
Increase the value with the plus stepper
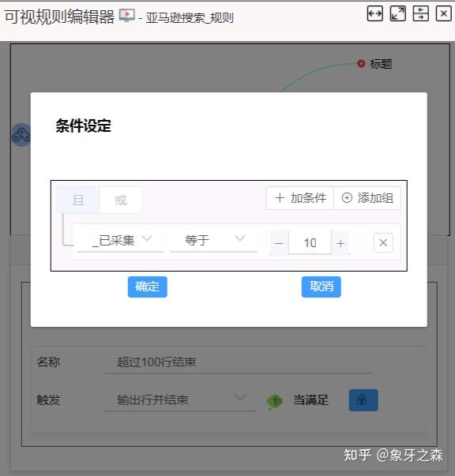[340, 243]
